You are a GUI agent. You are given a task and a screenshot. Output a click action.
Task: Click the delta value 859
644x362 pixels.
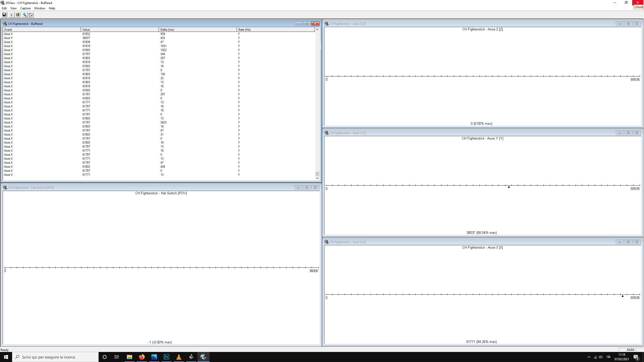pyautogui.click(x=163, y=34)
